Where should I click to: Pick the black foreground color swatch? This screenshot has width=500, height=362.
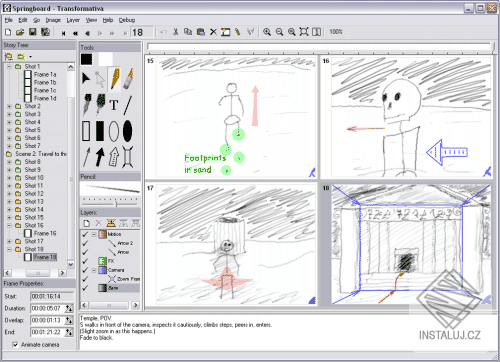87,60
